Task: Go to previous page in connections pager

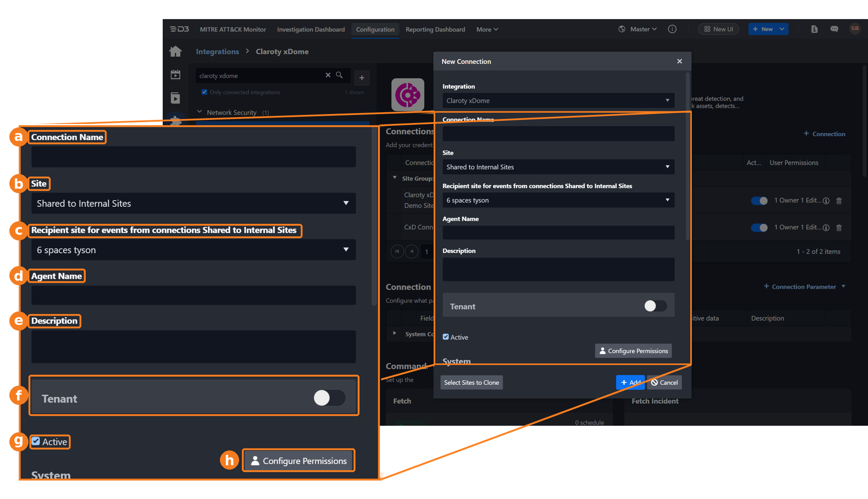Action: click(x=411, y=251)
